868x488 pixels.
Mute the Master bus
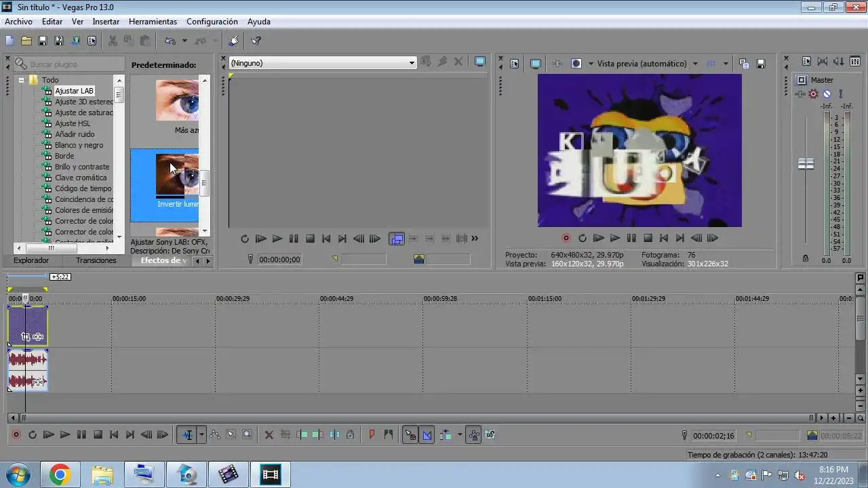(827, 94)
